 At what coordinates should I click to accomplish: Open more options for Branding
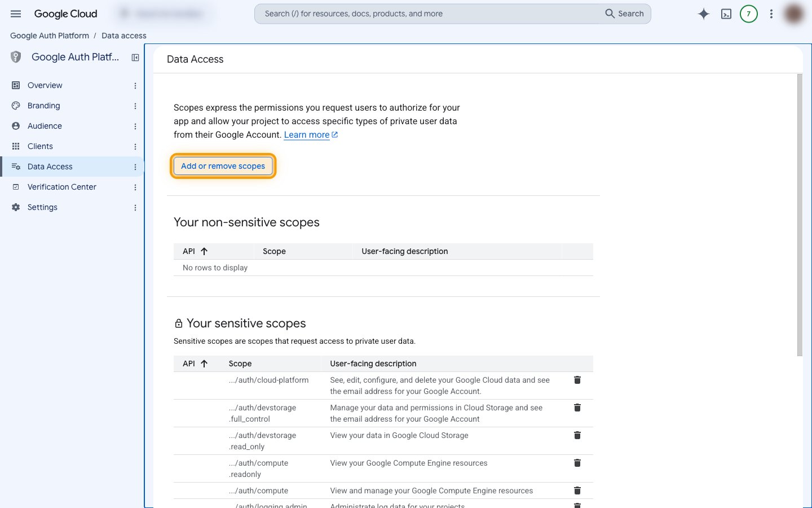click(135, 106)
